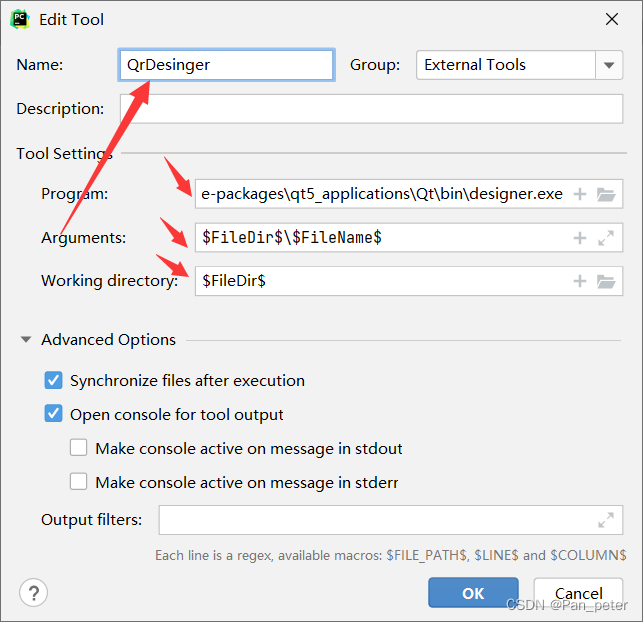Uncheck Synchronize files after execution

[53, 380]
